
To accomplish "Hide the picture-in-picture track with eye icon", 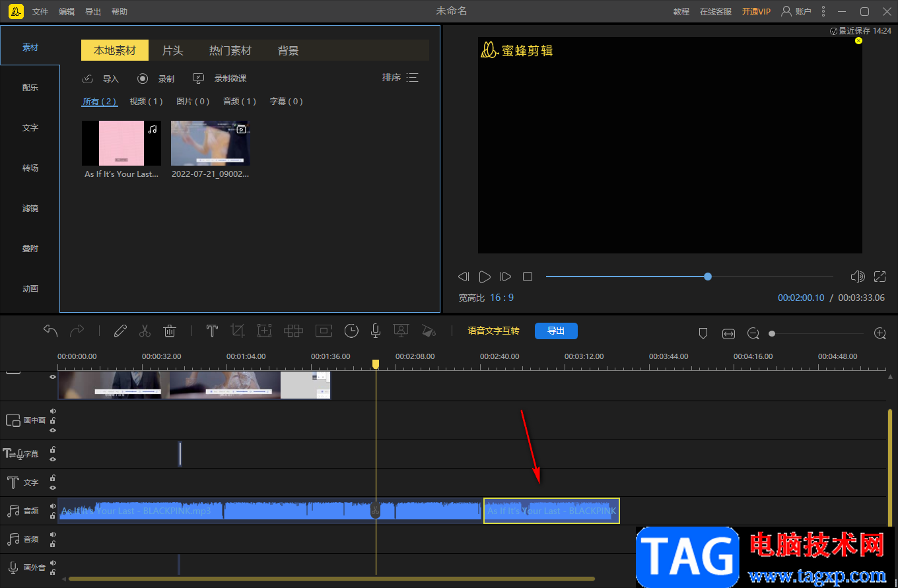I will click(x=53, y=430).
